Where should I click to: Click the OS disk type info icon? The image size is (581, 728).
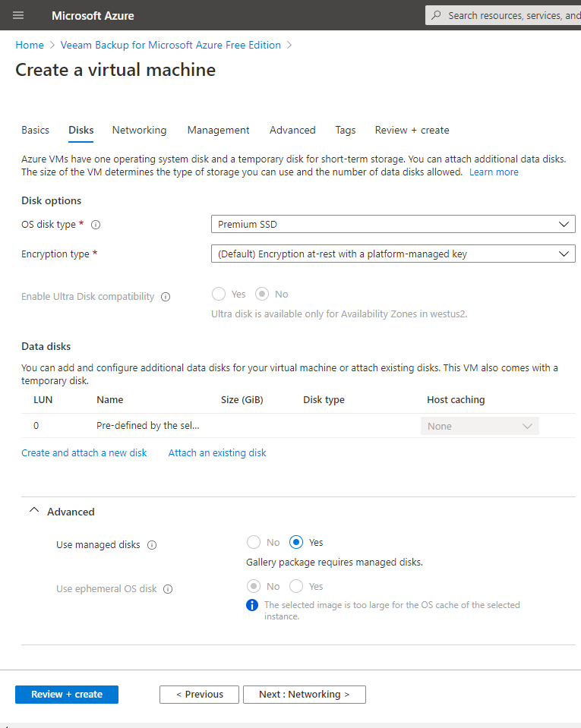click(x=96, y=225)
